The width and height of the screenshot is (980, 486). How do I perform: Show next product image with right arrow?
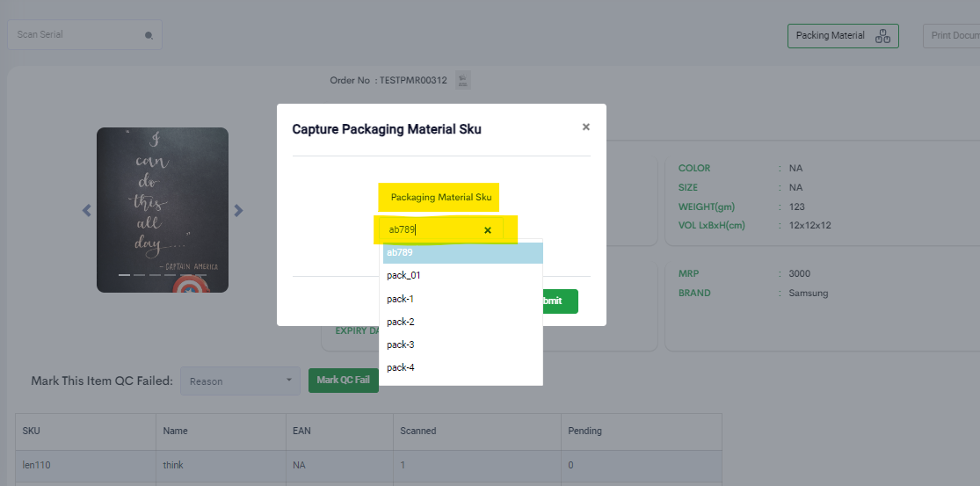tap(238, 211)
